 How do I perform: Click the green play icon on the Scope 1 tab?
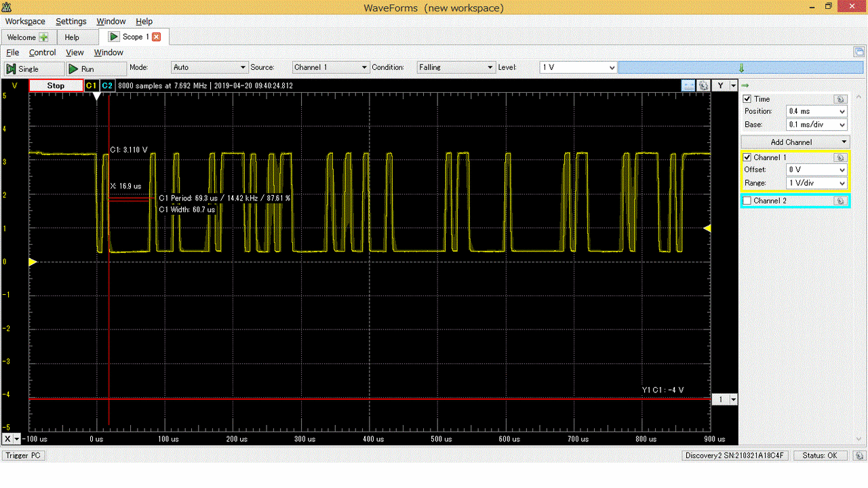pos(114,37)
